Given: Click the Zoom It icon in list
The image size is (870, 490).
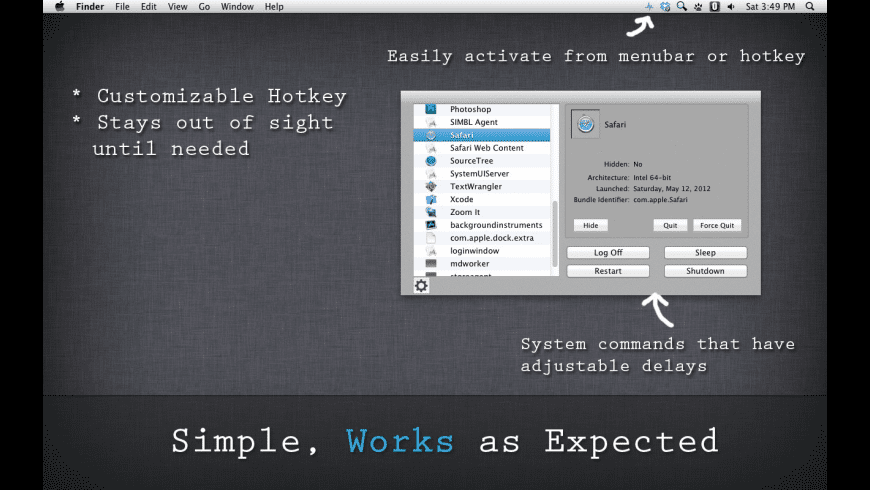Looking at the screenshot, I should (x=431, y=212).
